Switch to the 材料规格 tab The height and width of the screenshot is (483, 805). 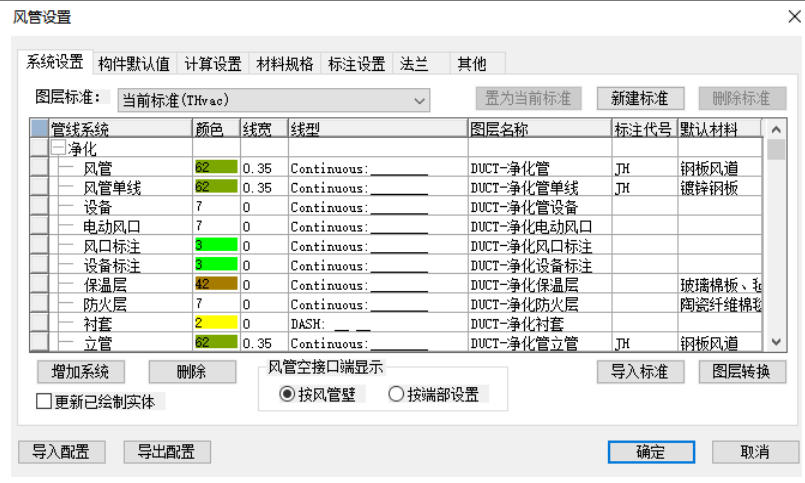285,64
